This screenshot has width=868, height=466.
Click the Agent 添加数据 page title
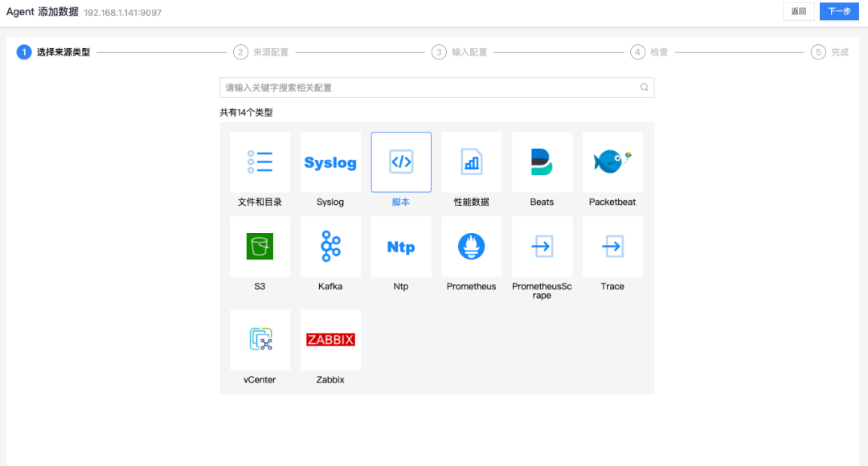(x=42, y=11)
